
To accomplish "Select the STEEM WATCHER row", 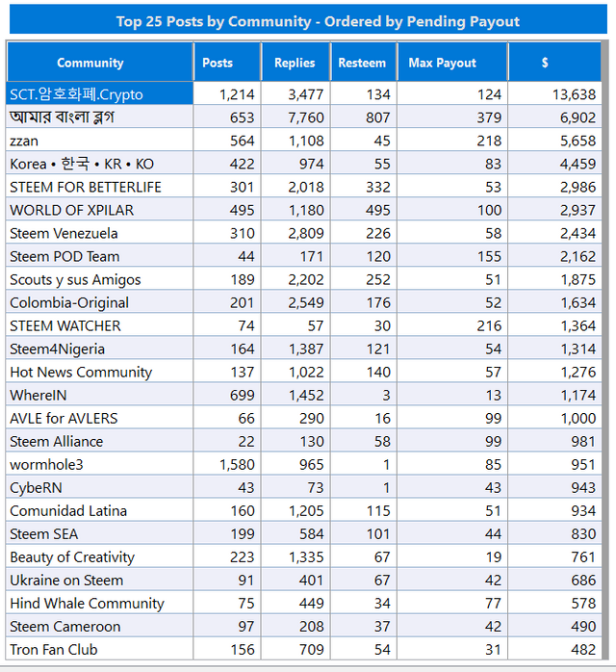I will [303, 325].
